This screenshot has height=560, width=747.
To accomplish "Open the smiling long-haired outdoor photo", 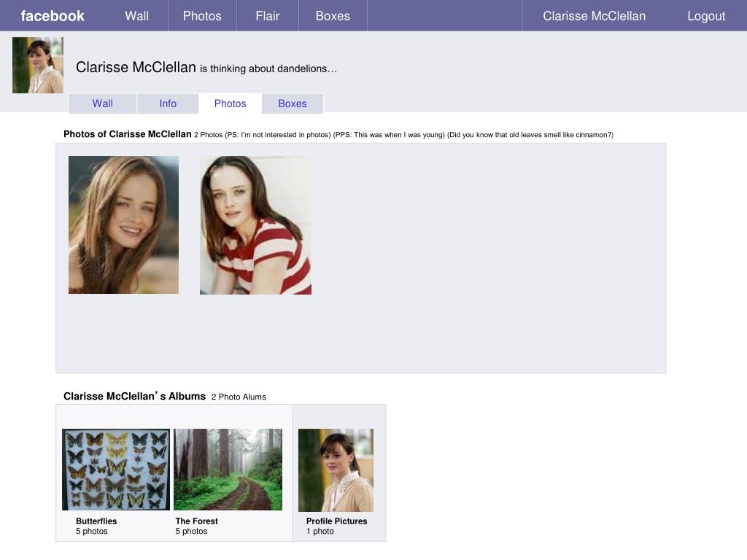I will coord(123,225).
